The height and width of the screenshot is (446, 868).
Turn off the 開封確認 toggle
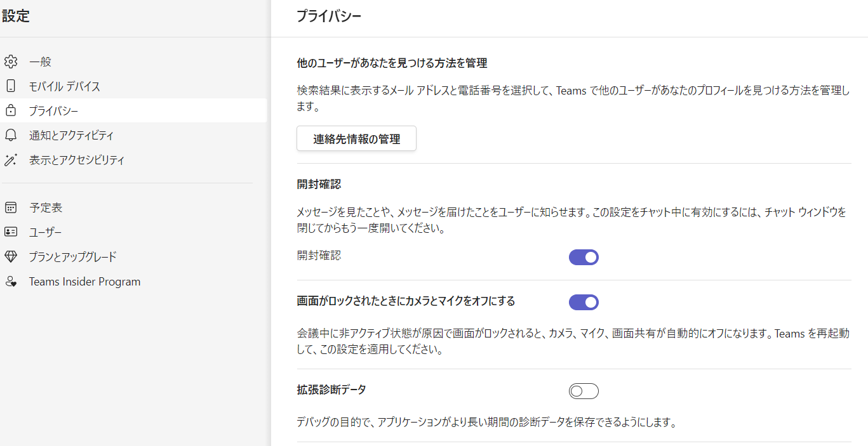pyautogui.click(x=584, y=257)
